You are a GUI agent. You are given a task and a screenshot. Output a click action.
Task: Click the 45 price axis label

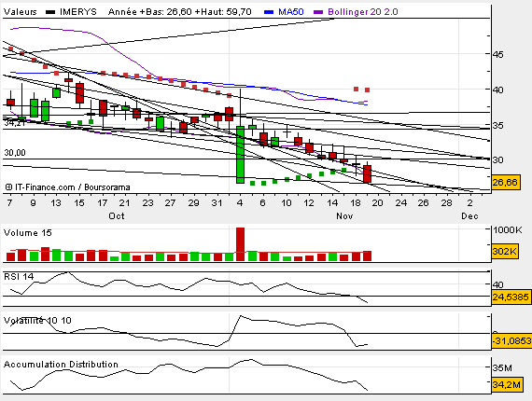click(x=498, y=54)
